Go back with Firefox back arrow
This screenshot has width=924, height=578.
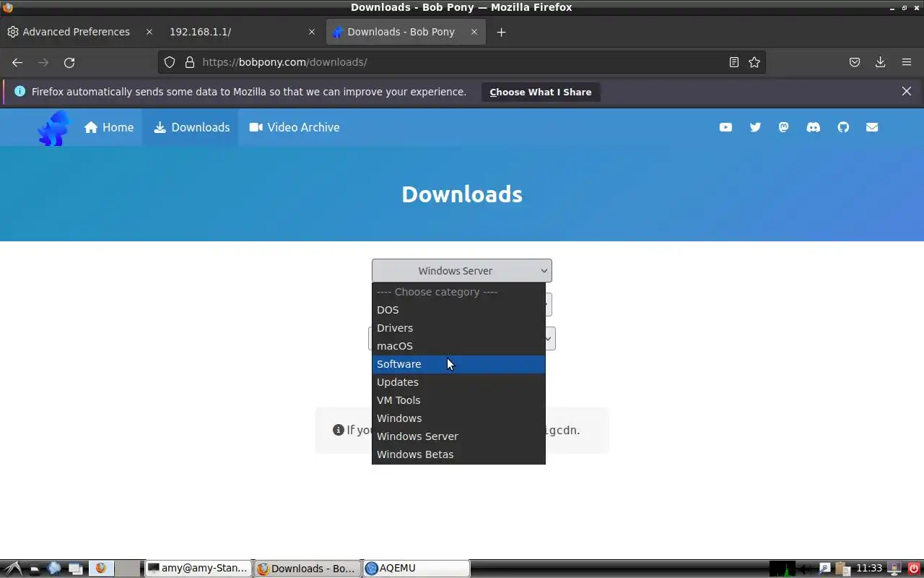(17, 62)
